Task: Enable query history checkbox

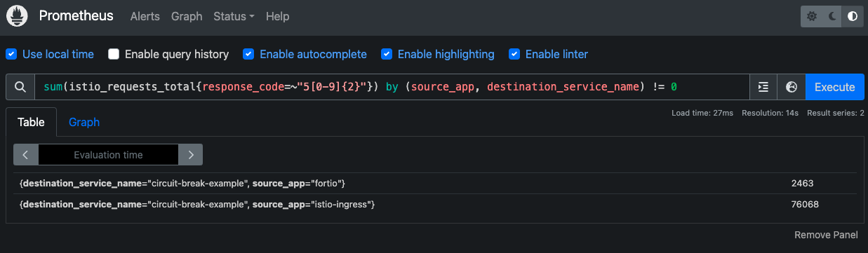Action: tap(114, 54)
